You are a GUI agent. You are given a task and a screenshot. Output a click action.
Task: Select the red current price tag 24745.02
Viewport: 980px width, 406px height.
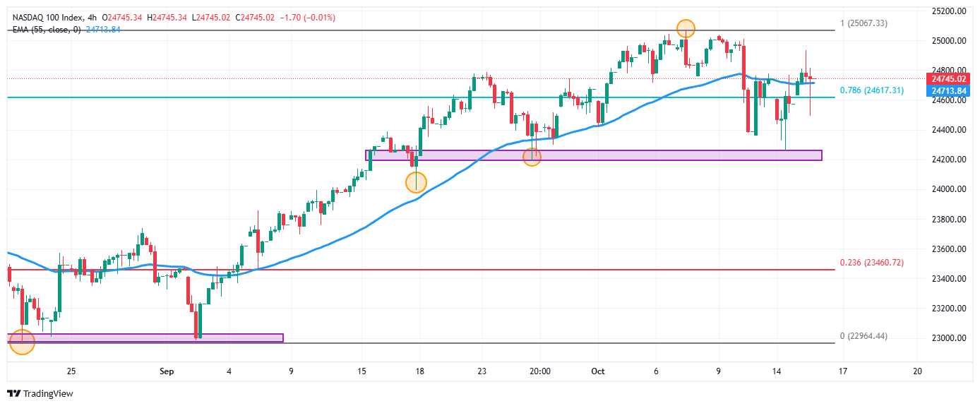(x=948, y=78)
